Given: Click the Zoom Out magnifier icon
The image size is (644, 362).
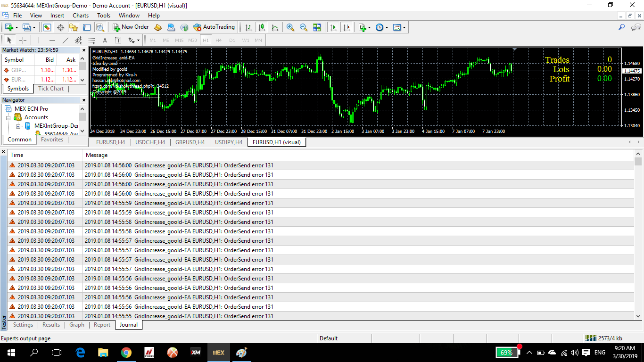Looking at the screenshot, I should pyautogui.click(x=304, y=27).
